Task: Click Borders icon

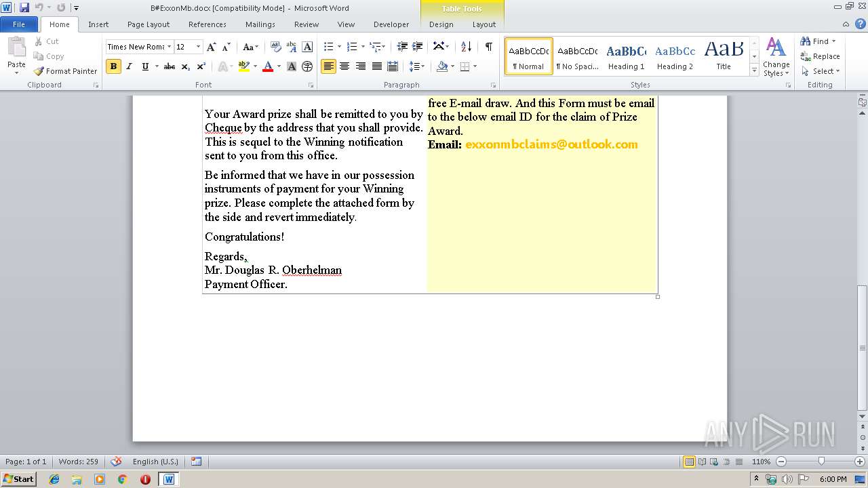Action: [x=465, y=66]
